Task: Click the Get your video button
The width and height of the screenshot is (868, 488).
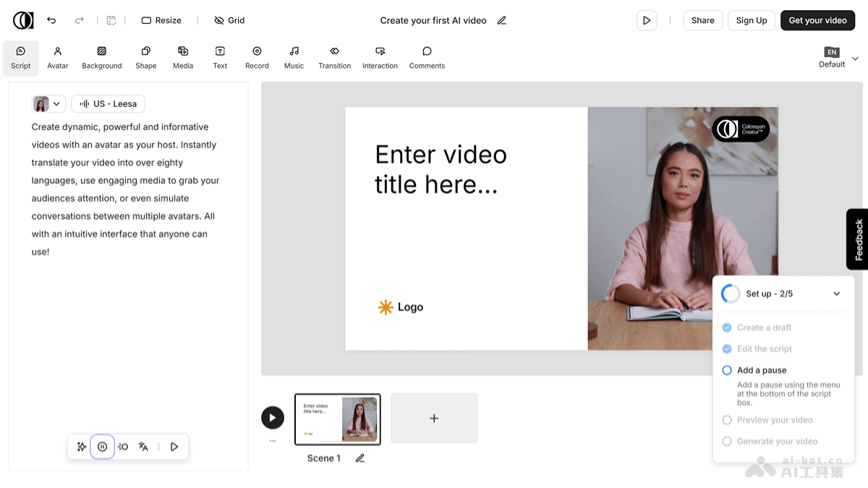Action: (817, 20)
